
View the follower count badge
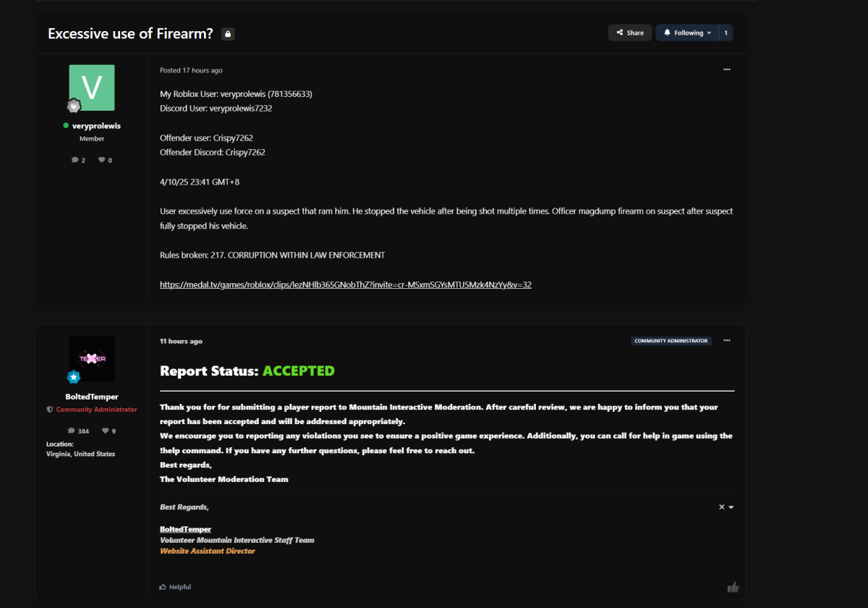tap(726, 33)
